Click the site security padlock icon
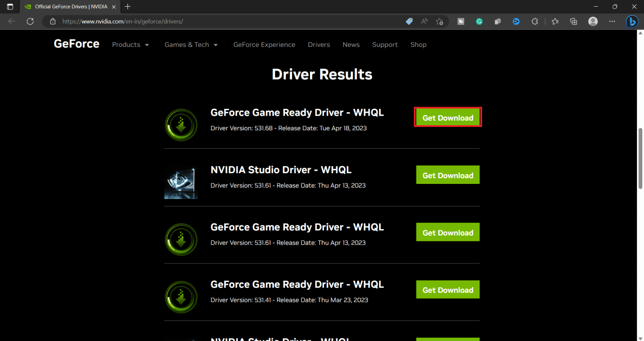The image size is (644, 341). point(52,21)
